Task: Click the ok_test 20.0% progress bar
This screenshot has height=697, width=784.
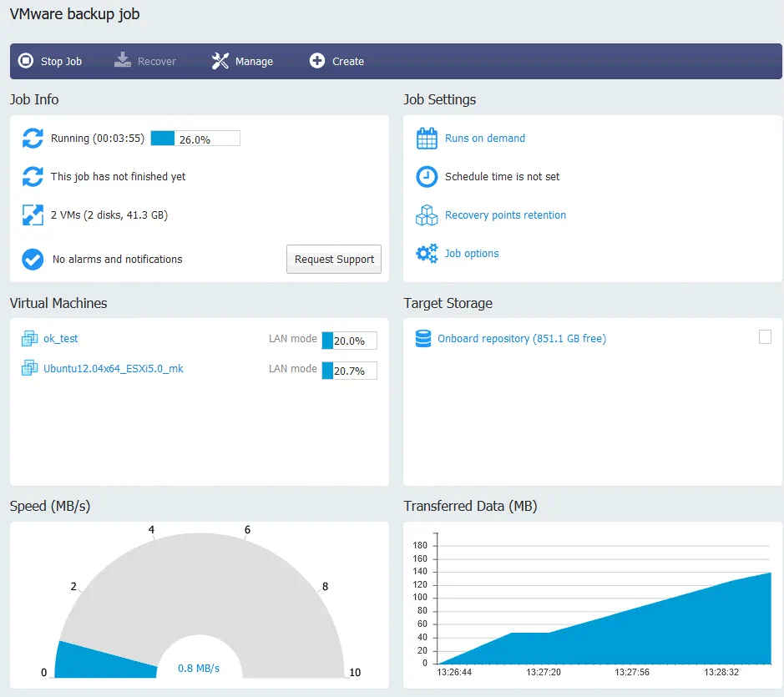Action: (x=349, y=341)
